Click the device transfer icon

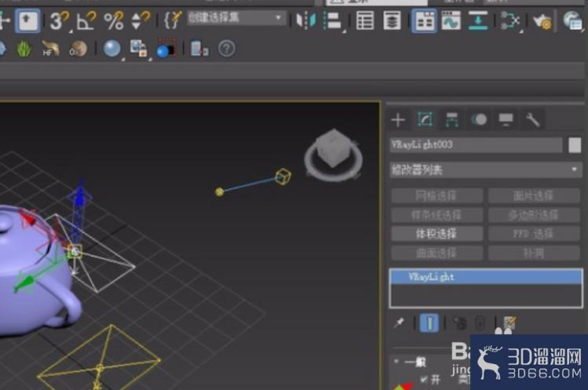pyautogui.click(x=199, y=49)
